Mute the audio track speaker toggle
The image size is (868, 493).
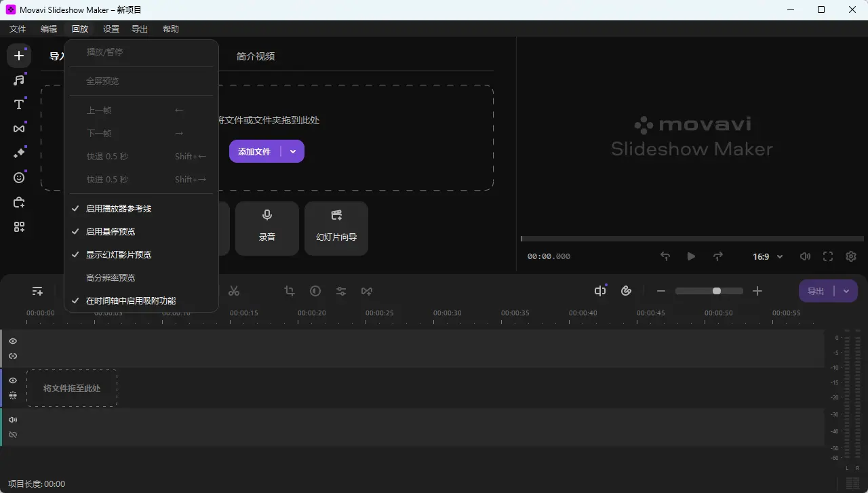(x=13, y=420)
